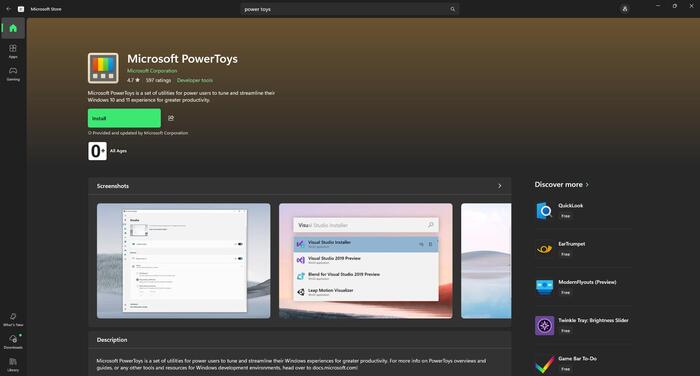Open What's New in sidebar
This screenshot has width=700, height=376.
[x=13, y=319]
